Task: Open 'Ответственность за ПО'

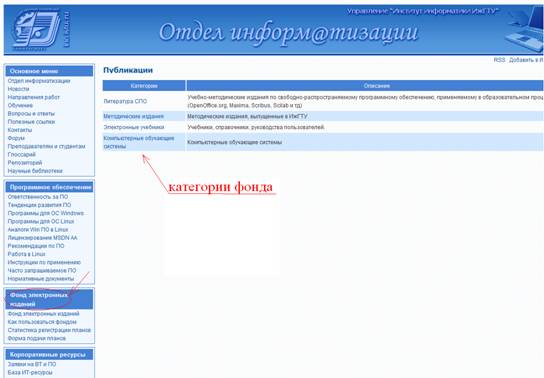Action: [x=38, y=197]
